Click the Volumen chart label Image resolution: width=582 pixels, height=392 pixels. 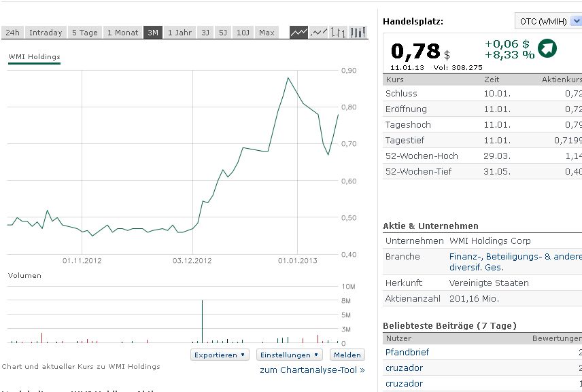pos(24,275)
